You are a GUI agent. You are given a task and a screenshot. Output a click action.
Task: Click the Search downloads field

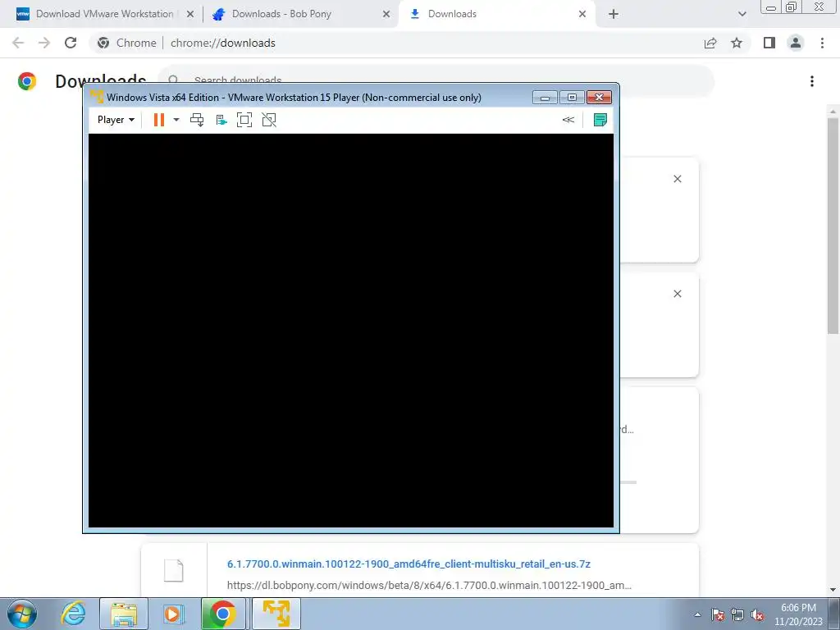[x=436, y=81]
